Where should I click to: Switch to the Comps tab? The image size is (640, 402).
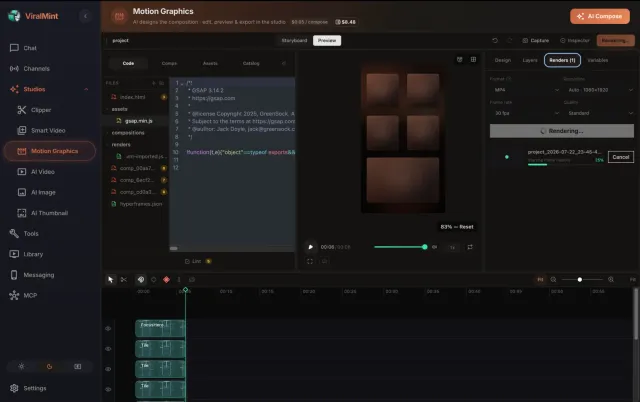tap(169, 63)
